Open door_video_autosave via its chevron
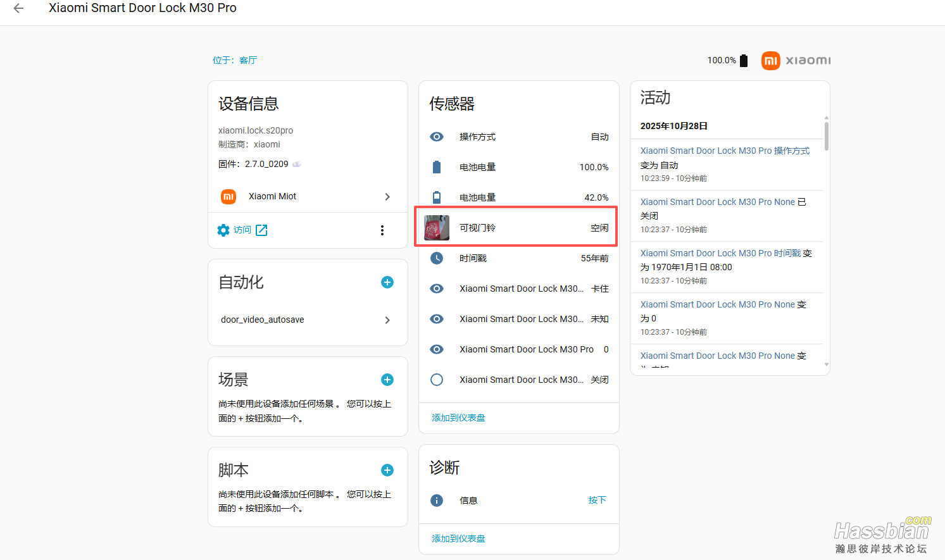The width and height of the screenshot is (945, 560). (x=387, y=320)
